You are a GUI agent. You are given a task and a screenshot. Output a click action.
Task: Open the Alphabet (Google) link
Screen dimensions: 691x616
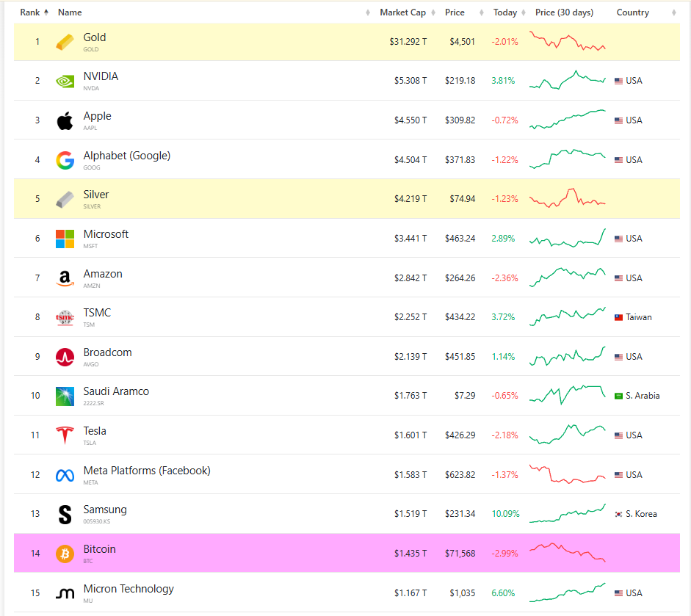(x=127, y=156)
